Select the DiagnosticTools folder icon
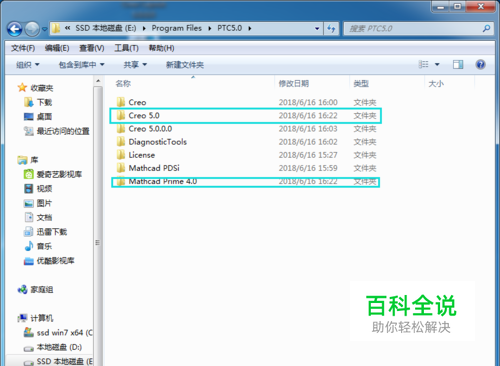The width and height of the screenshot is (500, 366). coord(121,142)
